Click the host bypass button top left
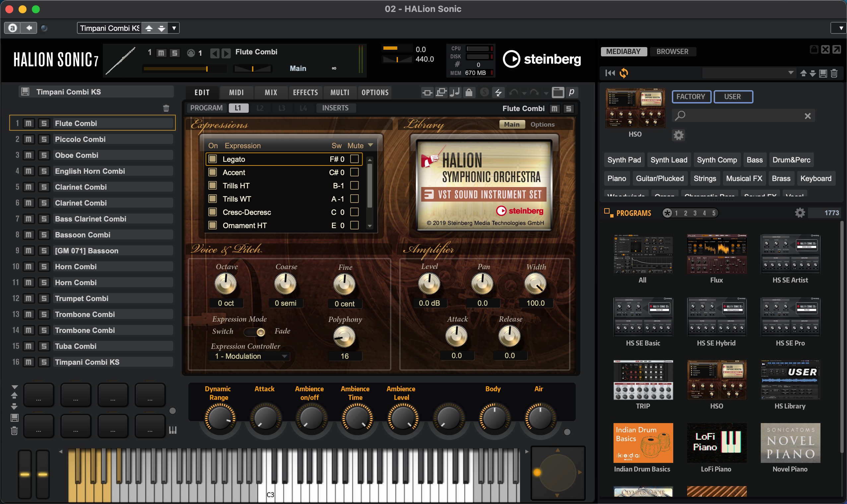 13,28
